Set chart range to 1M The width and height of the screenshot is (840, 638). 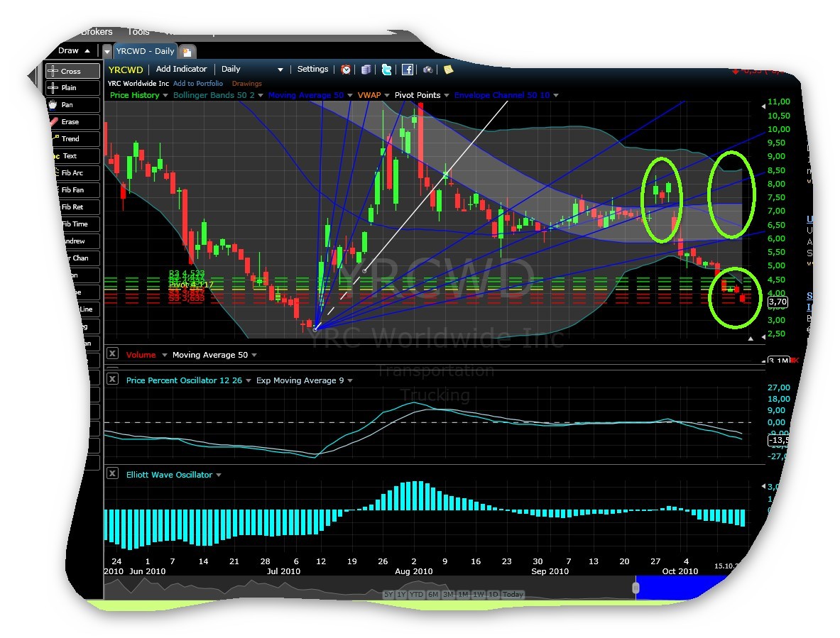[464, 594]
